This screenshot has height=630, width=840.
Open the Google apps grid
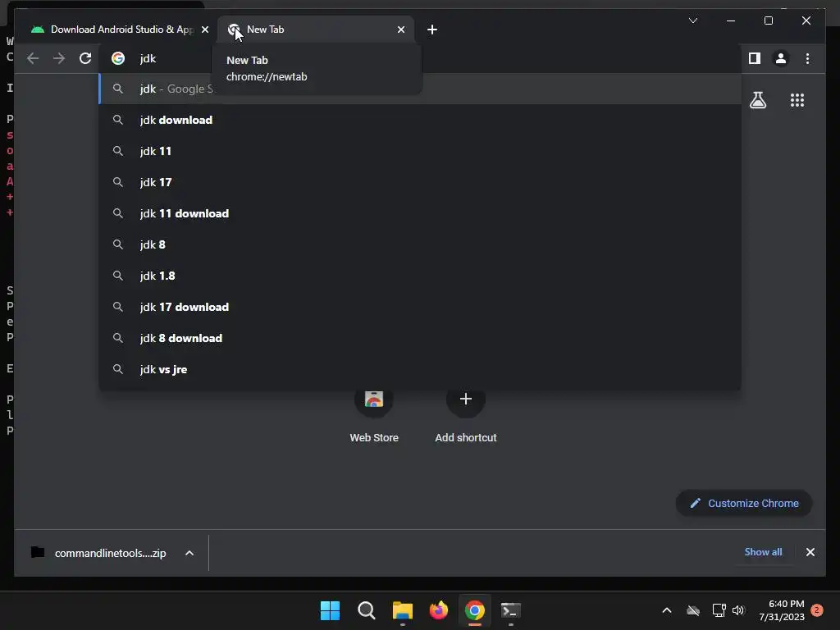click(797, 100)
